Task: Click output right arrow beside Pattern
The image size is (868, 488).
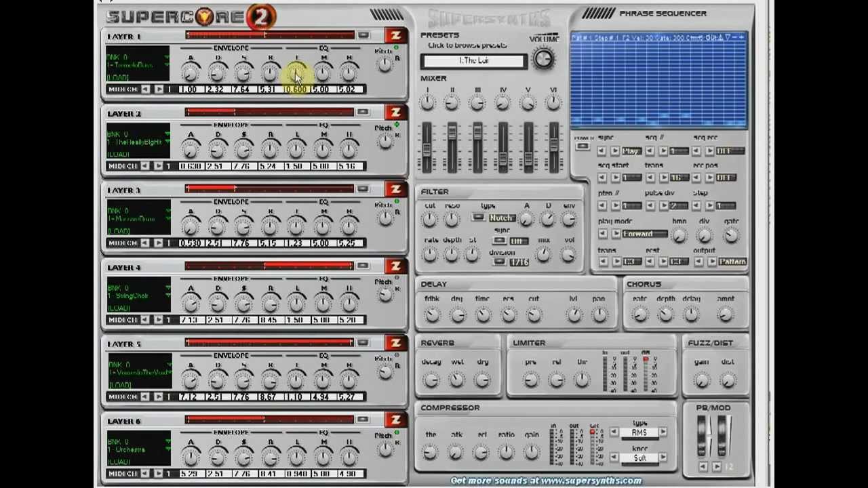Action: (712, 262)
